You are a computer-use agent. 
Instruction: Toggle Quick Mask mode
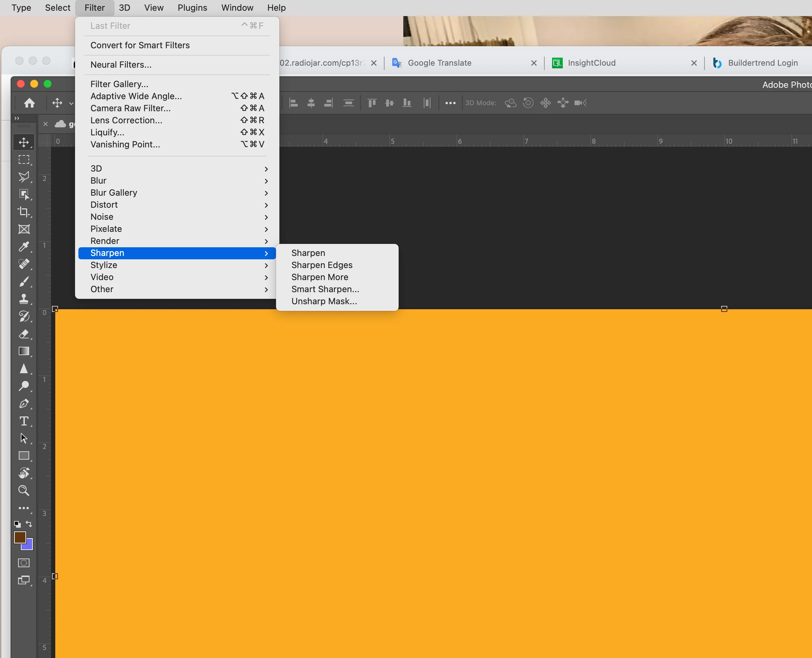click(x=24, y=563)
